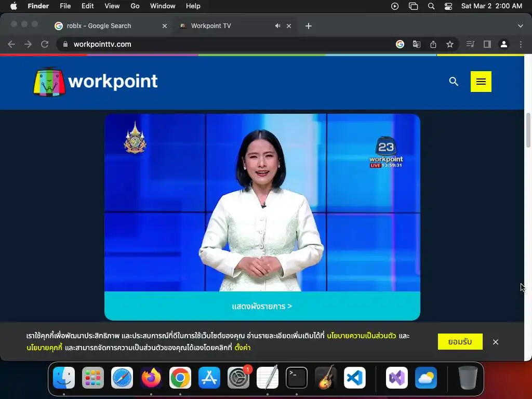Go forward in browser history

tap(28, 44)
